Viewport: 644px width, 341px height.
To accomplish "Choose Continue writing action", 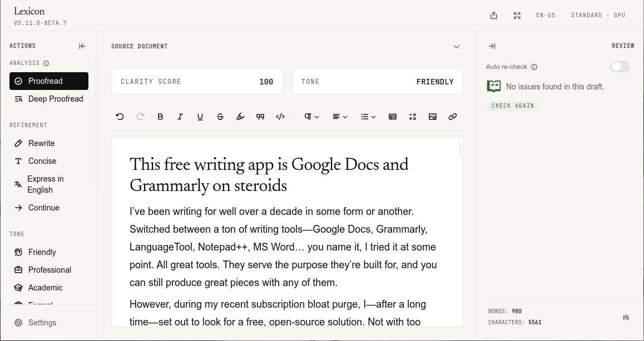I will point(49,208).
